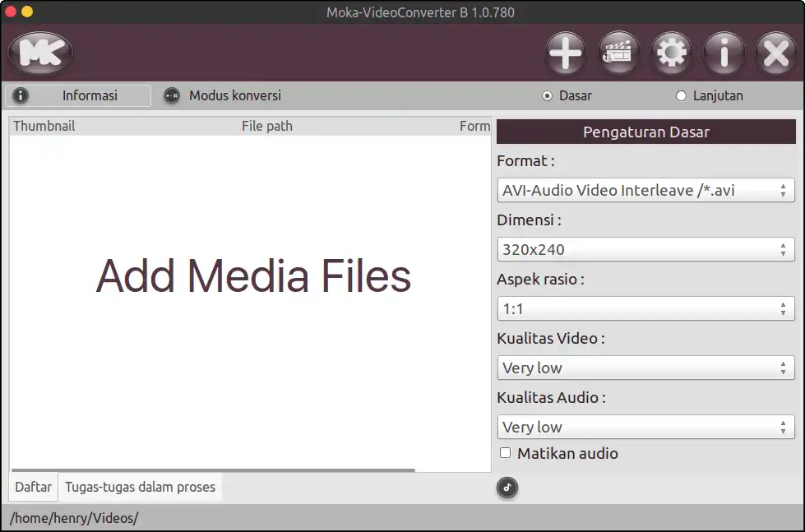
Task: Switch to the Daftar tab
Action: click(x=34, y=487)
